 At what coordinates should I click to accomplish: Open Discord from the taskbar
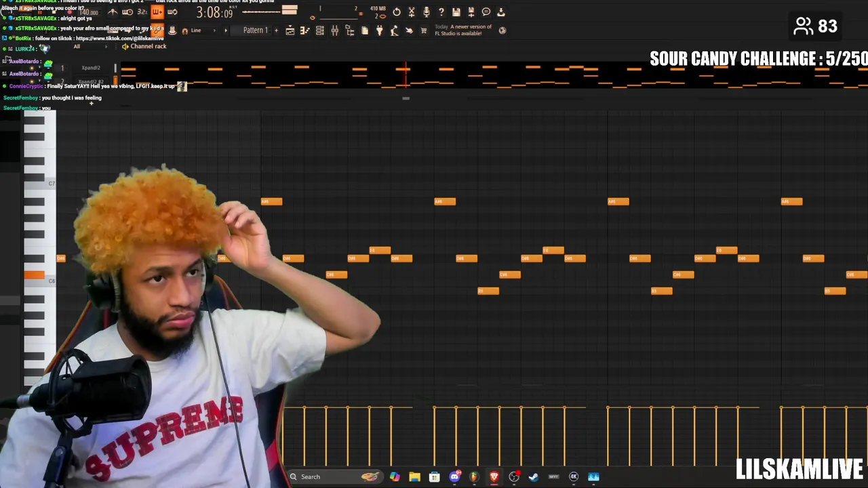[x=454, y=476]
